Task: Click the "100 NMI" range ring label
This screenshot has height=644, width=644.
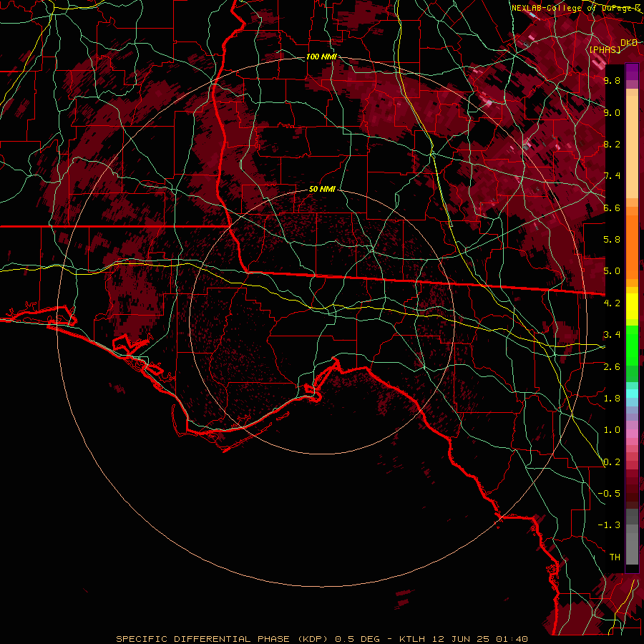Action: click(321, 57)
